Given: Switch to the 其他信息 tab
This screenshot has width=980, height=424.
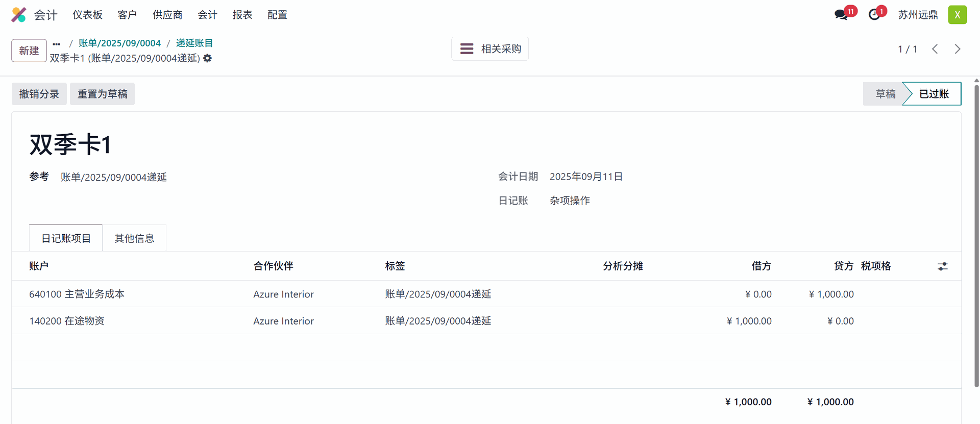Looking at the screenshot, I should 134,238.
